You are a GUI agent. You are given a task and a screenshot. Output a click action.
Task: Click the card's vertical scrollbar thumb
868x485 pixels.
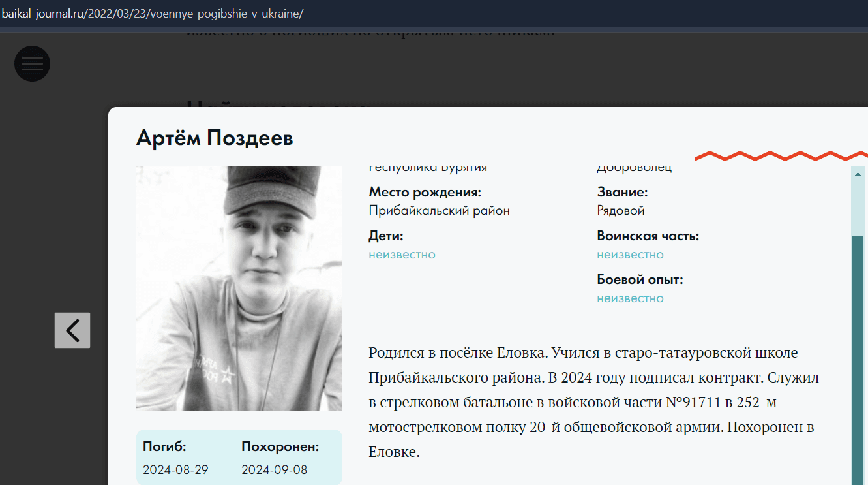(858, 360)
